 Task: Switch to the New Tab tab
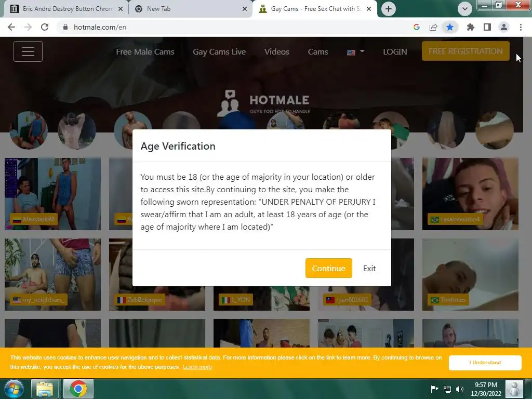[190, 9]
